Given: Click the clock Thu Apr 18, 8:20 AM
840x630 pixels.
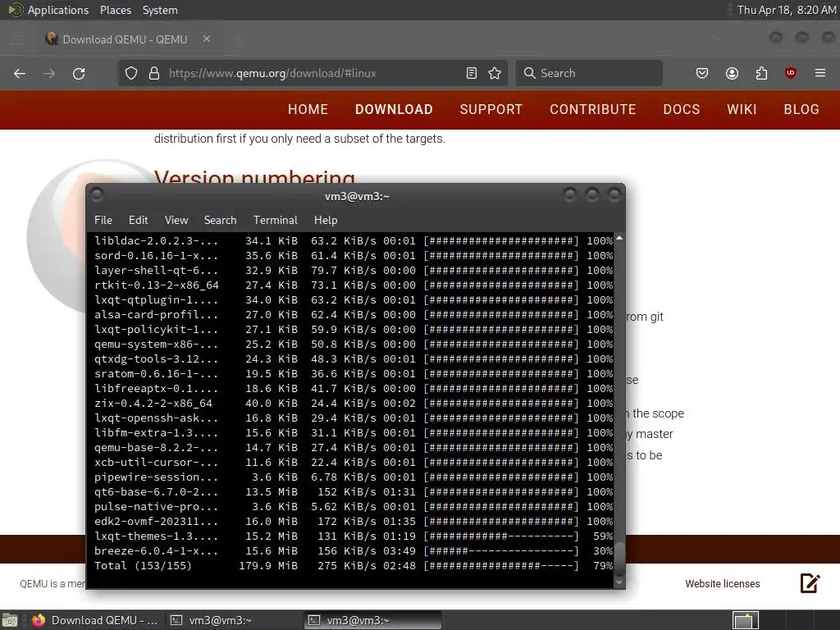Looking at the screenshot, I should click(x=787, y=10).
